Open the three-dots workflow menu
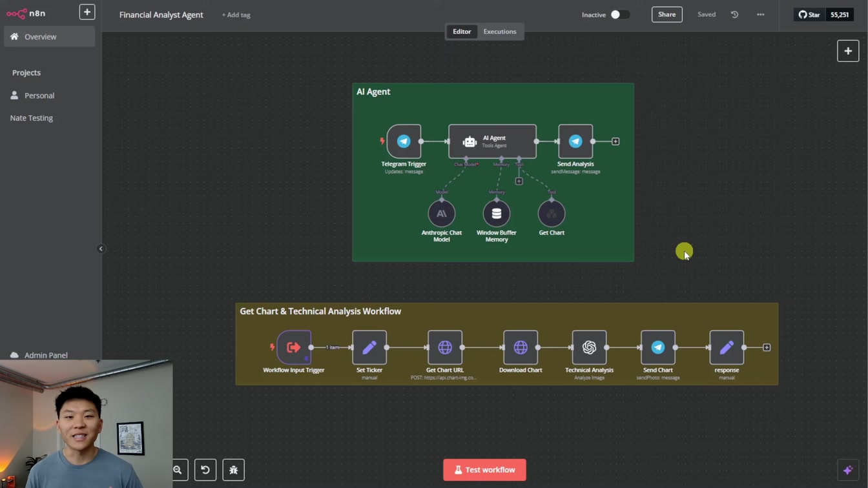868x488 pixels. (x=760, y=14)
